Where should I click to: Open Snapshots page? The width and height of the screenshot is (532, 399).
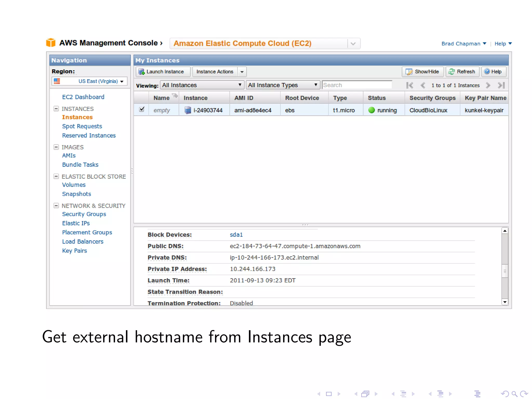[x=76, y=194]
